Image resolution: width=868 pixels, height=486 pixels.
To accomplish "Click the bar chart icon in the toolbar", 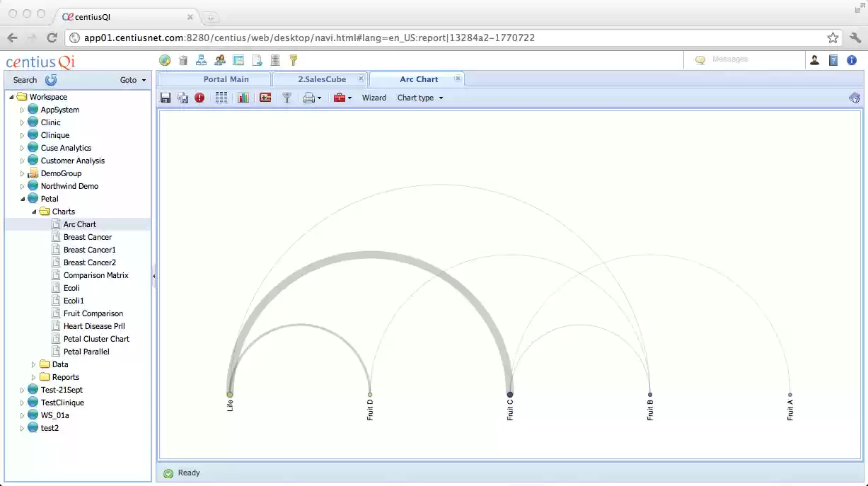I will (243, 98).
